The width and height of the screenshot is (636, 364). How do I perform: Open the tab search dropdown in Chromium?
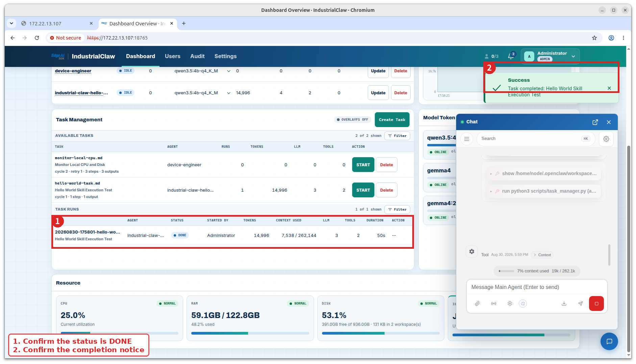pos(11,23)
